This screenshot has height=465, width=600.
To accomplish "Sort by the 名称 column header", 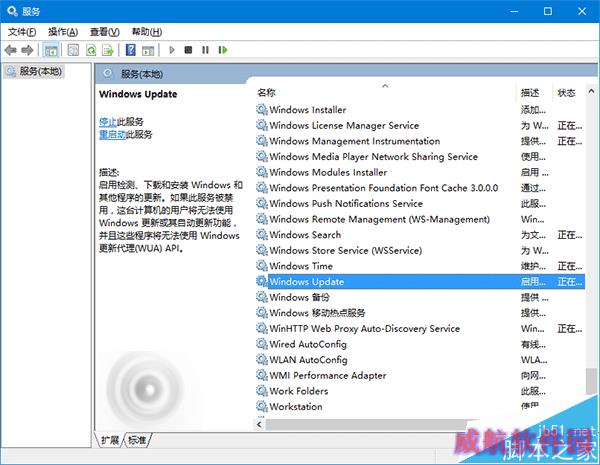I will (x=266, y=93).
